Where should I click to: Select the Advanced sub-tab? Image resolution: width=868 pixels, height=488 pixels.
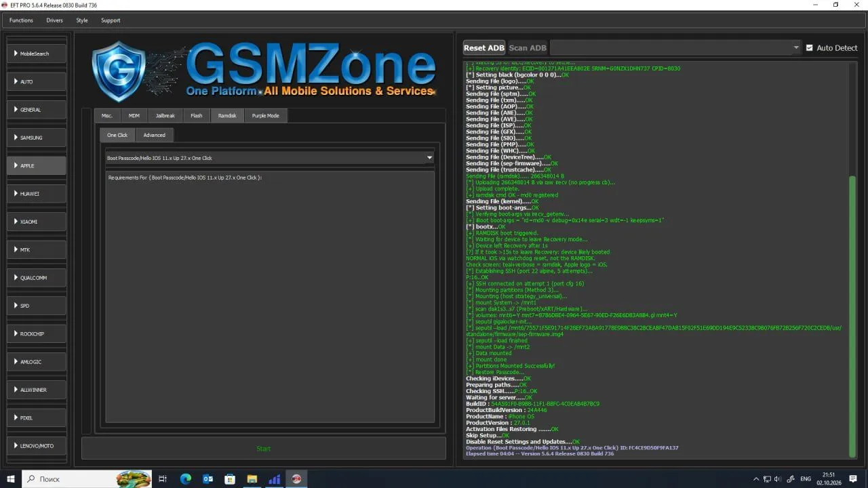coord(154,135)
